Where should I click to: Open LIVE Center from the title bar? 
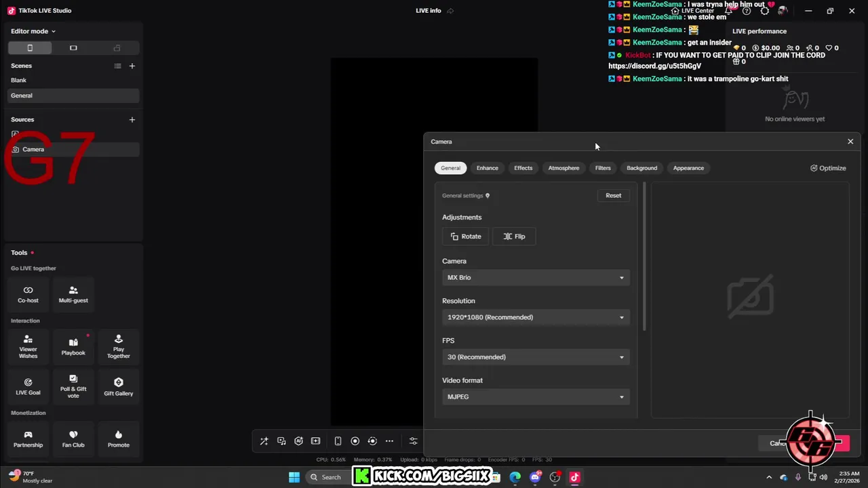(693, 11)
